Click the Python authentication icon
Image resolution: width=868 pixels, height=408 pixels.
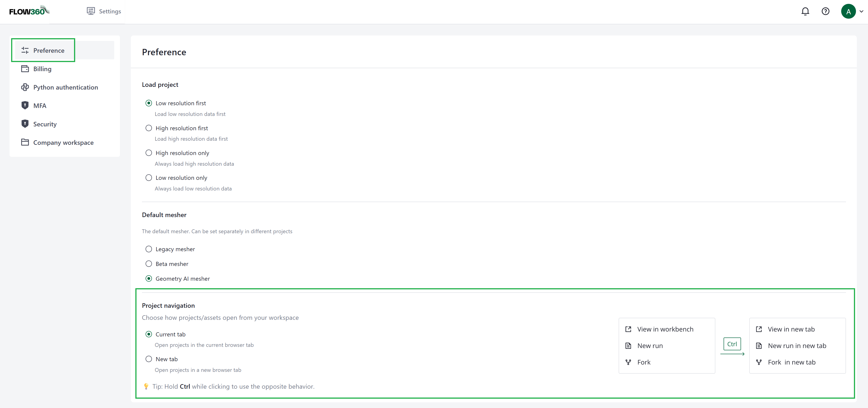coord(25,87)
